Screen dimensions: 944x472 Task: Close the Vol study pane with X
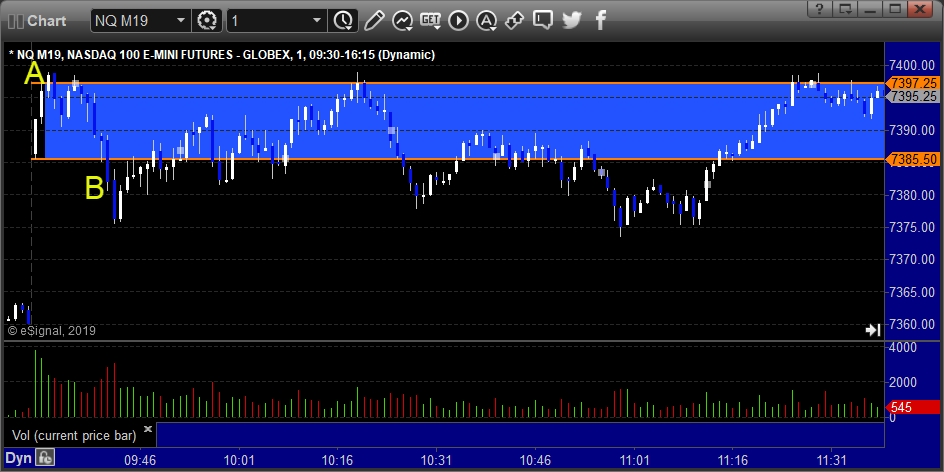coord(148,430)
